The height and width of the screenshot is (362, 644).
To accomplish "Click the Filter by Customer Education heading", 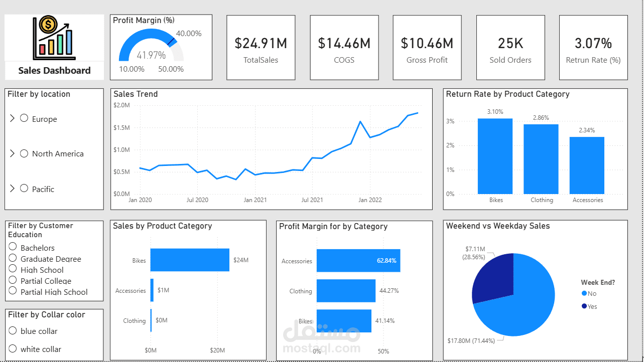I will [x=41, y=230].
